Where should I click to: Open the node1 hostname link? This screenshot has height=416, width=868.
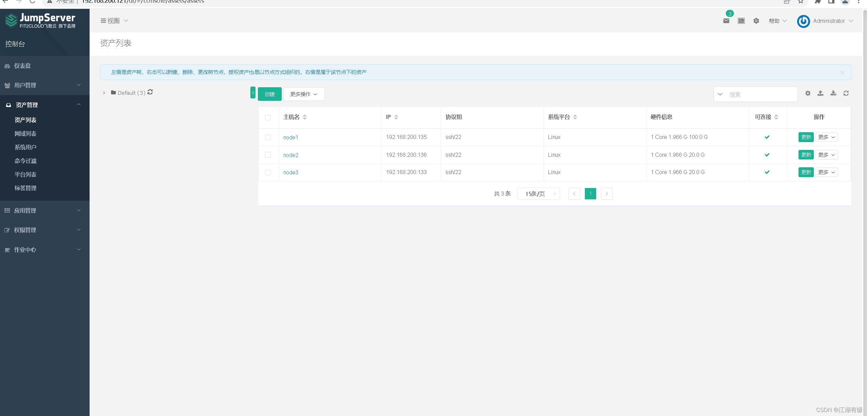291,137
